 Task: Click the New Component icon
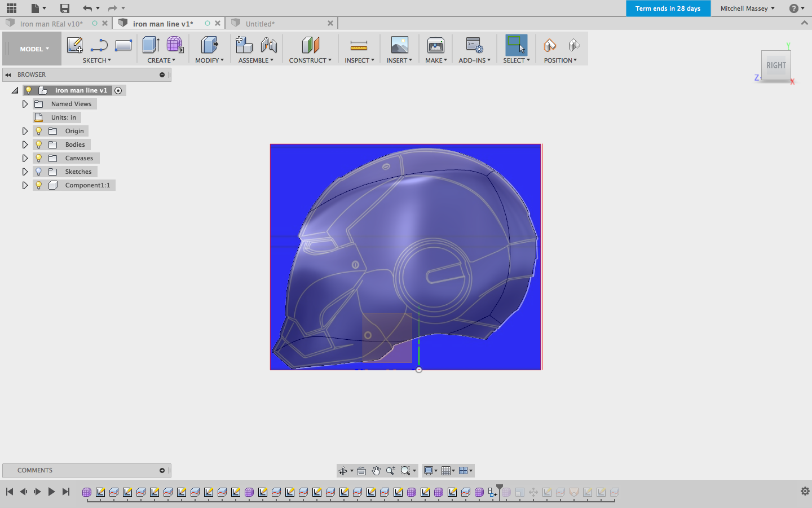244,45
